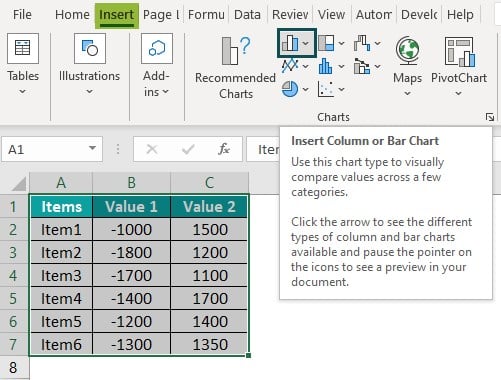The image size is (501, 380).
Task: Click Insert Combo Chart icon
Action: pyautogui.click(x=362, y=66)
